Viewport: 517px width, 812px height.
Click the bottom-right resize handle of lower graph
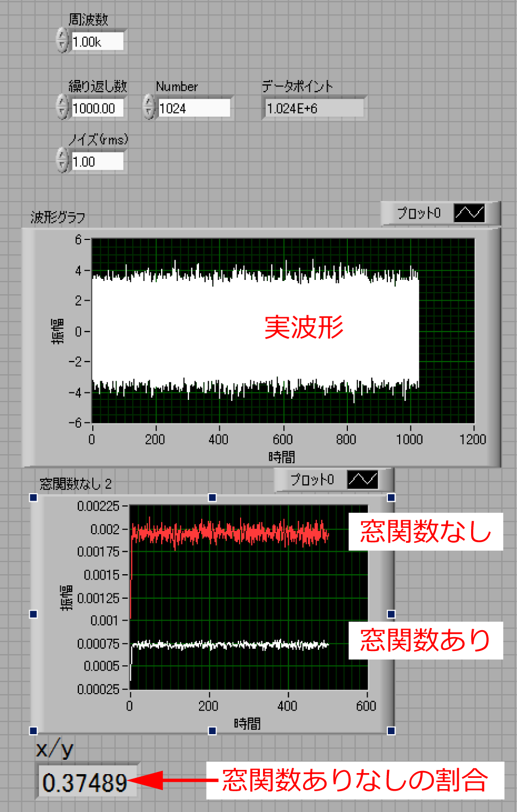click(x=391, y=730)
